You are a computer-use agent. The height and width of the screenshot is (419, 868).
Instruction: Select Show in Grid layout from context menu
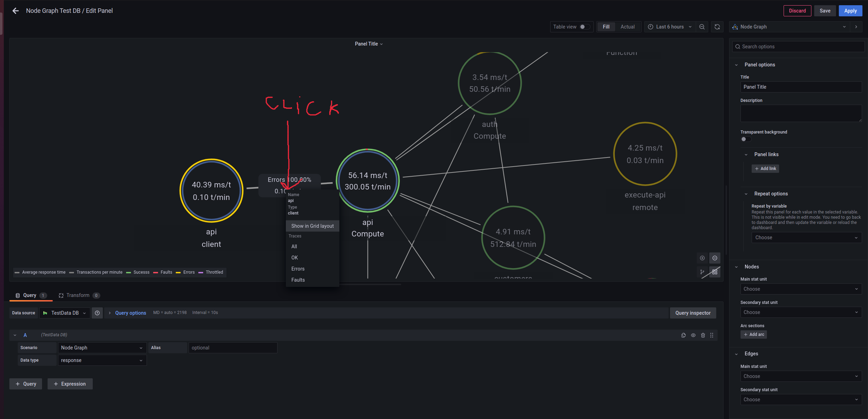point(312,226)
